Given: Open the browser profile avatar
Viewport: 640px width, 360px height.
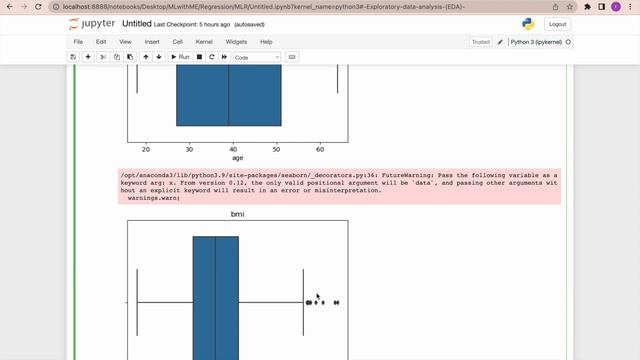Looking at the screenshot, I should coord(616,7).
